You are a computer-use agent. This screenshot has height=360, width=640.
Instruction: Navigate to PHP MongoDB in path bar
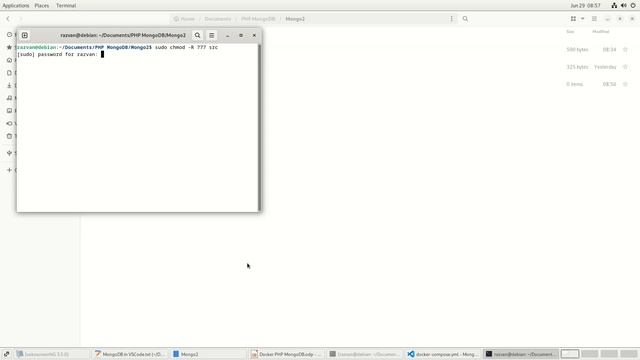pos(258,19)
